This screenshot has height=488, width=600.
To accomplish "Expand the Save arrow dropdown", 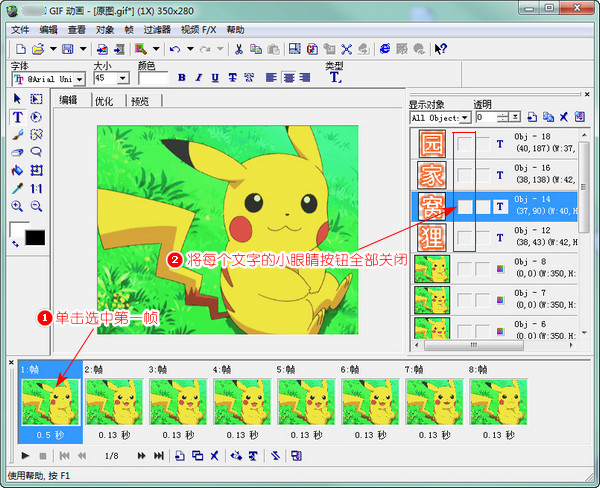I will (83, 49).
